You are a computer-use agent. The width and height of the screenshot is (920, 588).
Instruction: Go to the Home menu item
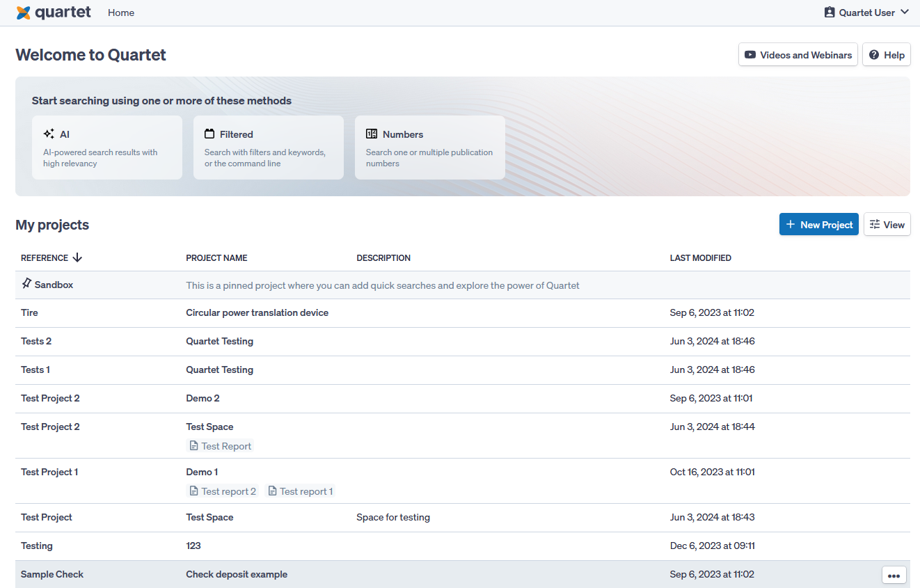[121, 13]
